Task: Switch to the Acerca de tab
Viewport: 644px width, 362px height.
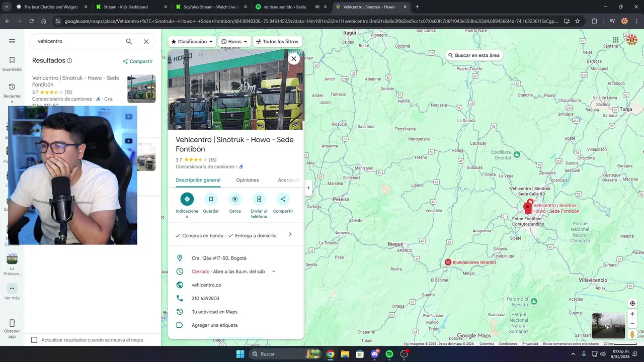Action: tap(289, 180)
